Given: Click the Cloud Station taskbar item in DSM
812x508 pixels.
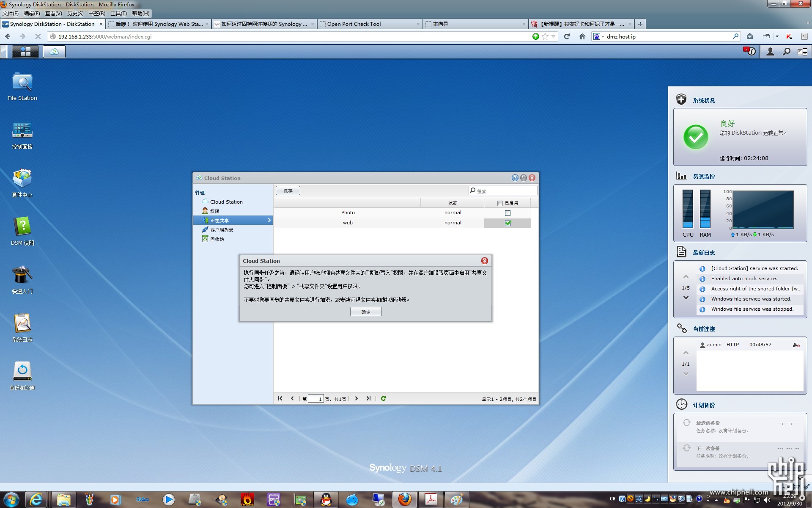Looking at the screenshot, I should tap(54, 52).
